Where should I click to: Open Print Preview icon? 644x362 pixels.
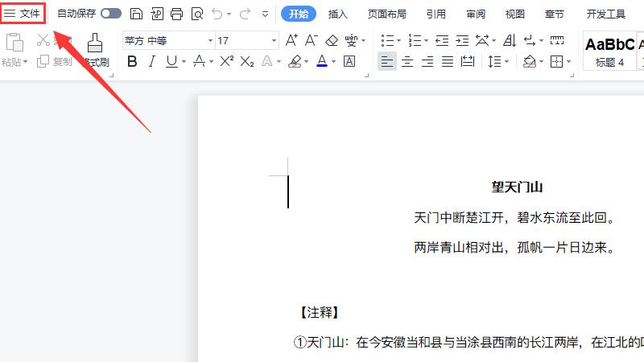196,14
